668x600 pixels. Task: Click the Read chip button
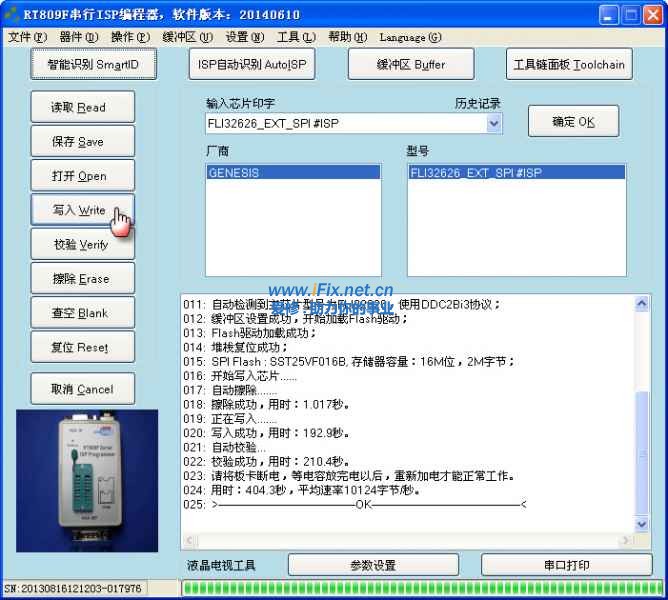point(79,107)
